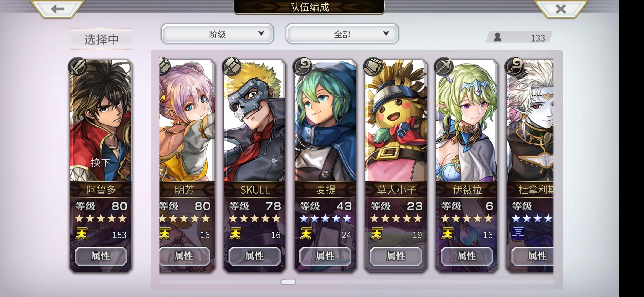644x297 pixels.
Task: Click the arrow class icon on 伊薇拉's card
Action: click(x=444, y=67)
